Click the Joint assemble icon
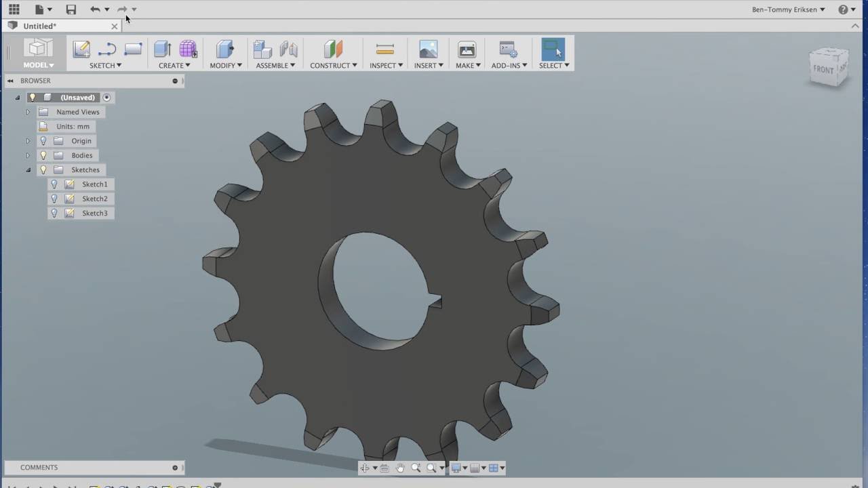The width and height of the screenshot is (868, 488). 289,49
